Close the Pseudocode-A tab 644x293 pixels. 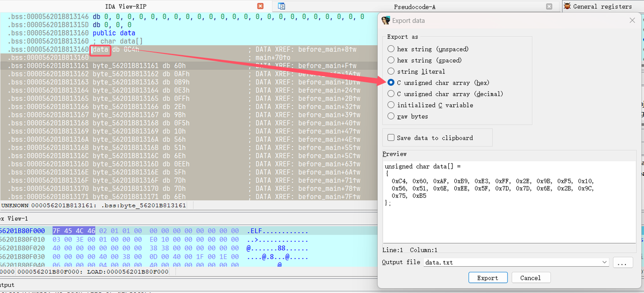click(549, 7)
